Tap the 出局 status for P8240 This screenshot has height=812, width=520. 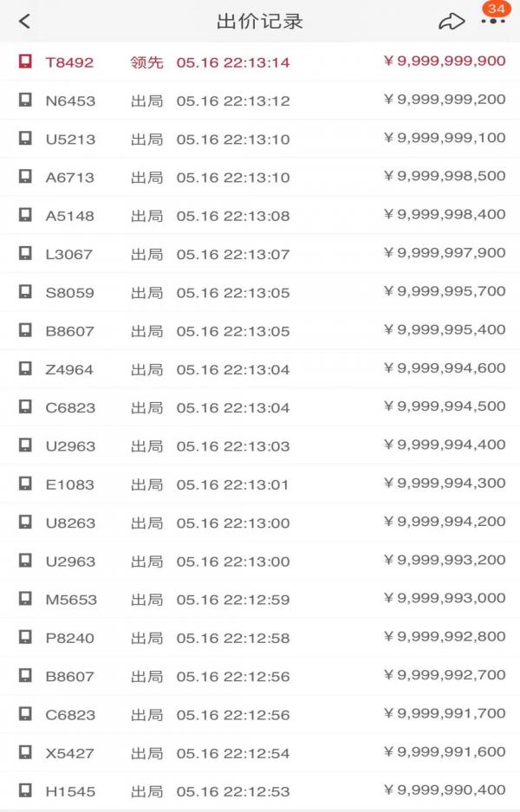(x=146, y=638)
